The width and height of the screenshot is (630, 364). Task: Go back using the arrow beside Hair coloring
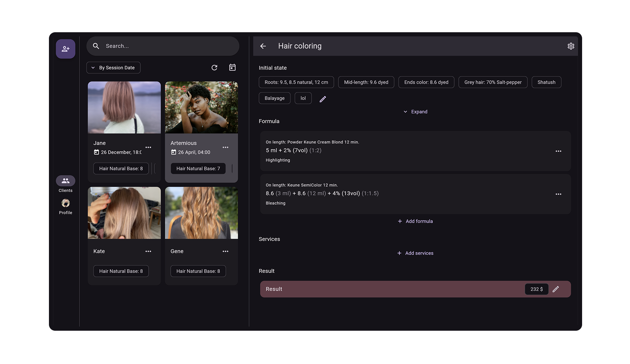coord(263,46)
